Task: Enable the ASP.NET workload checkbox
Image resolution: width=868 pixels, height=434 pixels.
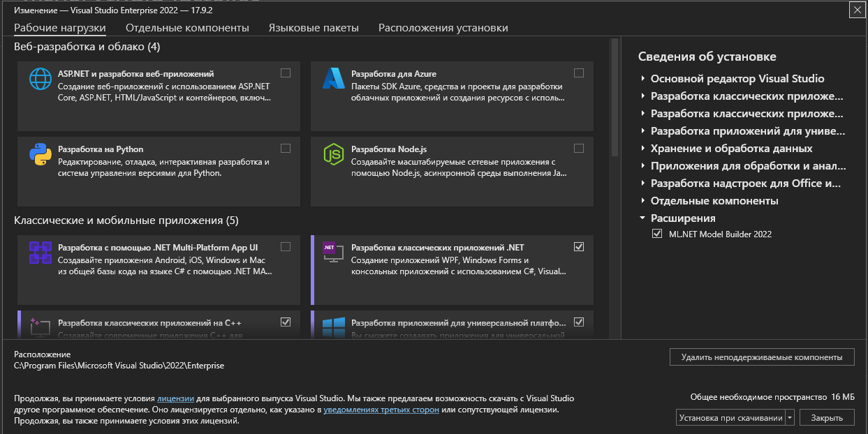Action: click(286, 72)
